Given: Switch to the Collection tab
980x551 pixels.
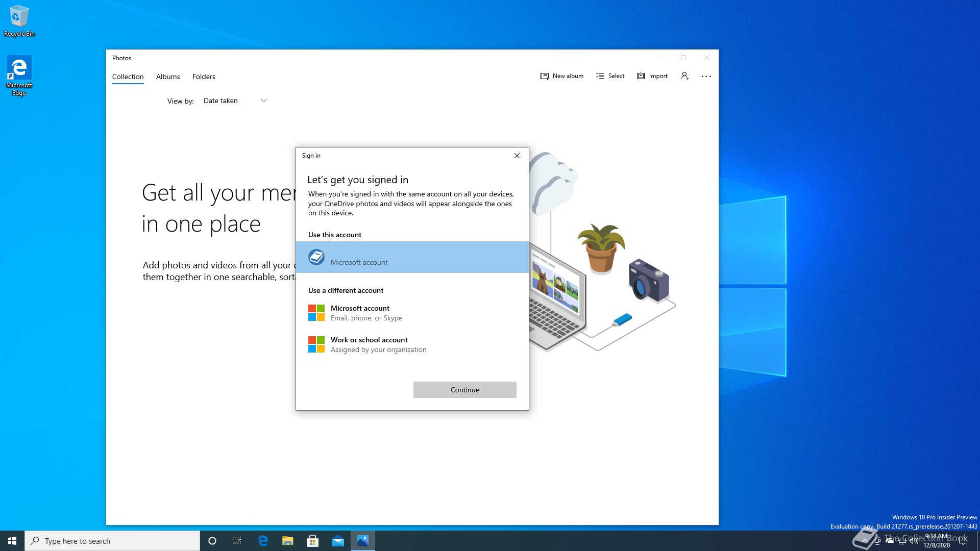Looking at the screenshot, I should 128,77.
